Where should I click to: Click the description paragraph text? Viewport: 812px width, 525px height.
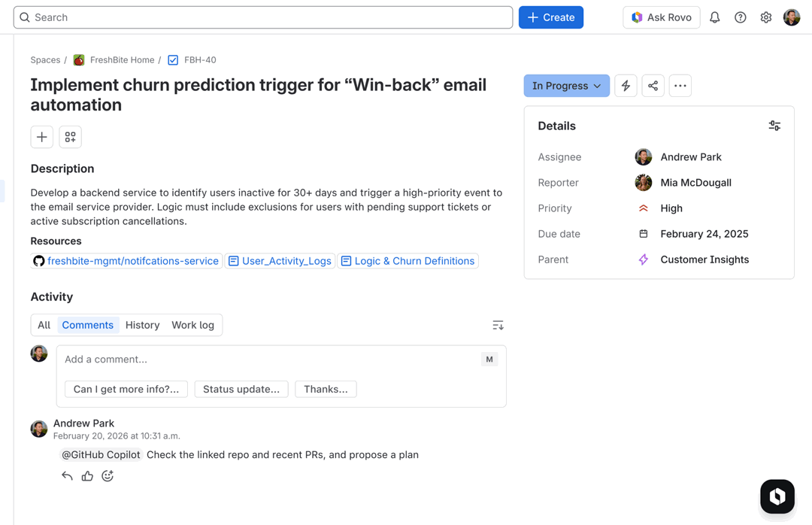[x=266, y=207]
